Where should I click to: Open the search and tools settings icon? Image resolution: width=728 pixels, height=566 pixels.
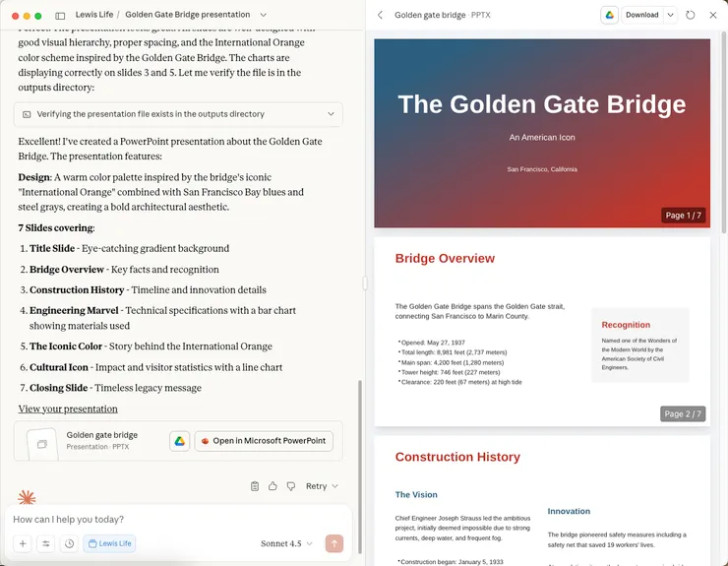[45, 543]
